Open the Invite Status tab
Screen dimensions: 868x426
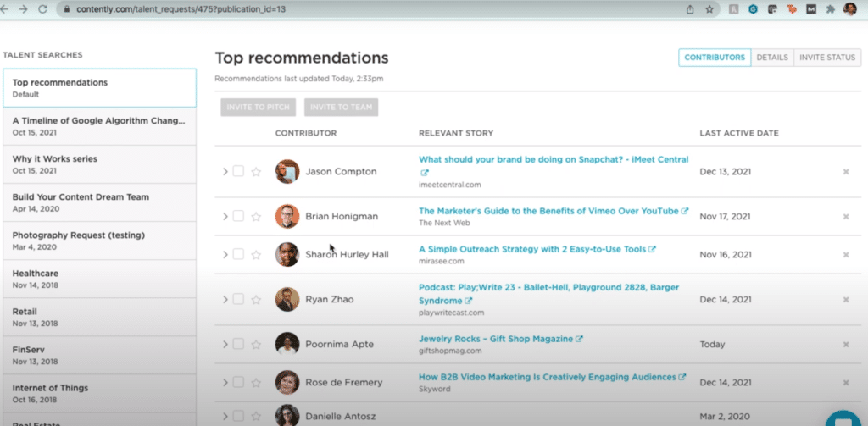click(x=826, y=58)
